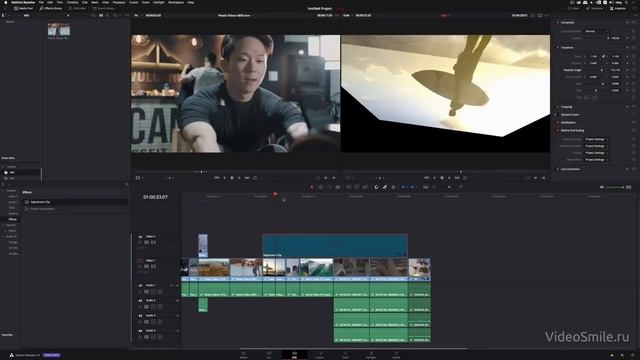Mute the timeline speaker volume icon
Image resolution: width=640 pixels, height=360 pixels.
point(602,187)
